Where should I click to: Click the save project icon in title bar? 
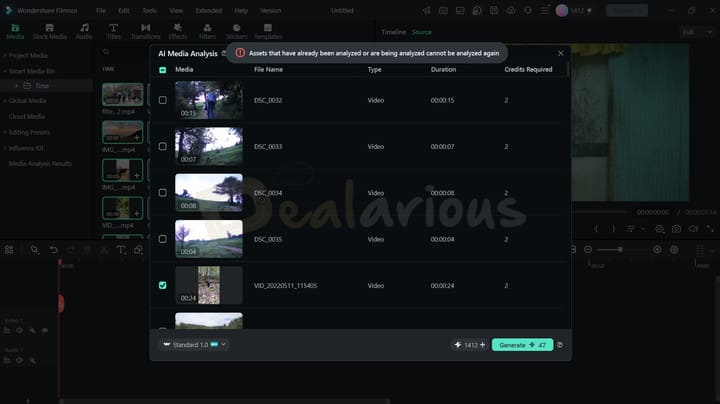[494, 11]
